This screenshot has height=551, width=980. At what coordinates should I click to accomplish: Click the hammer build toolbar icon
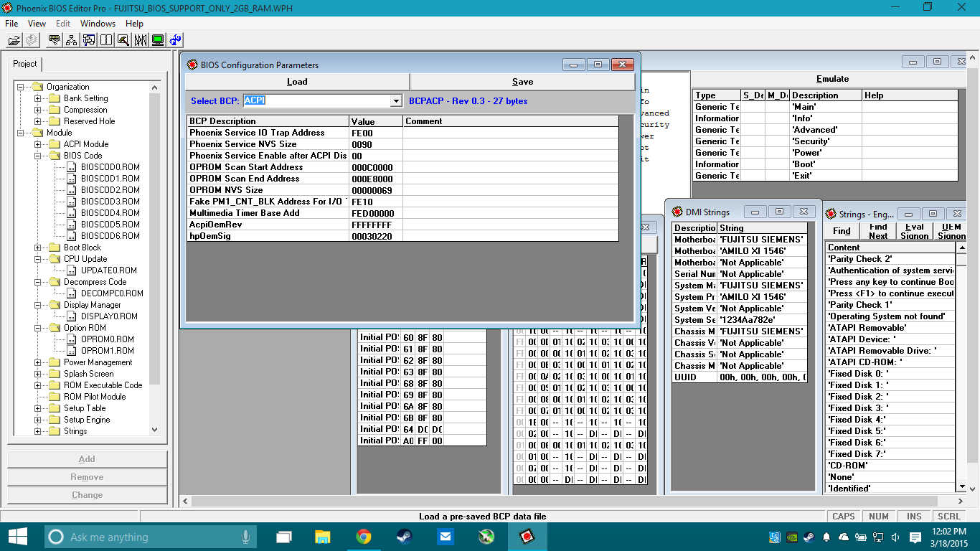[123, 40]
